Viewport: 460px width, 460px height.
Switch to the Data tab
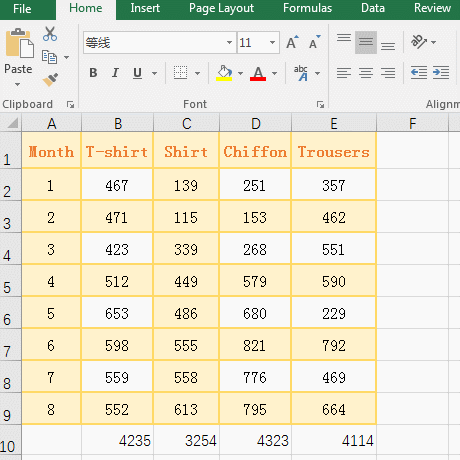coord(373,8)
